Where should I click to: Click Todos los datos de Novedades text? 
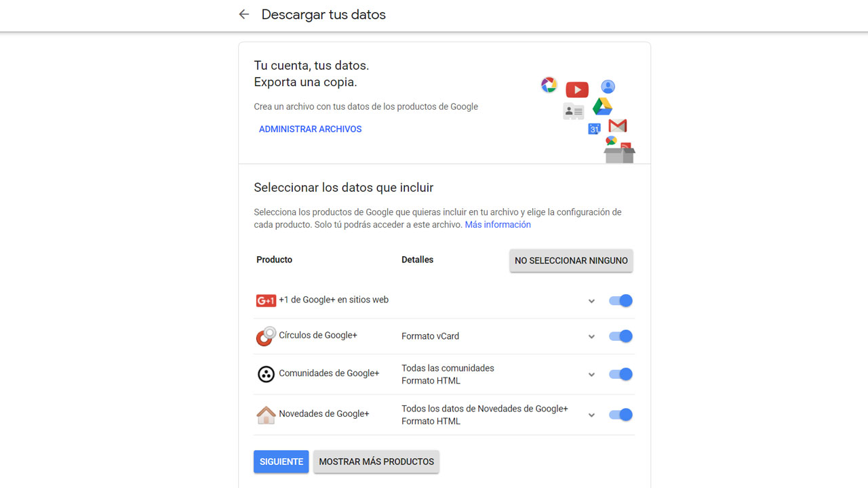[485, 409]
